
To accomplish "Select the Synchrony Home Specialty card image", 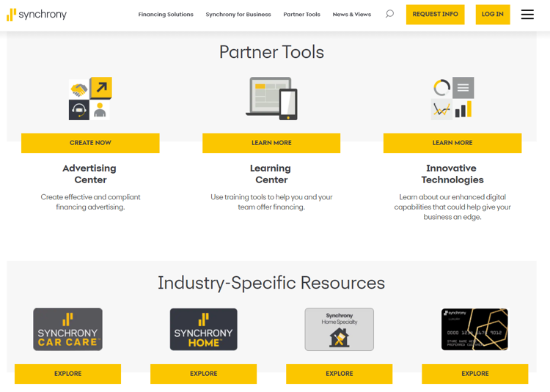I will (x=340, y=329).
